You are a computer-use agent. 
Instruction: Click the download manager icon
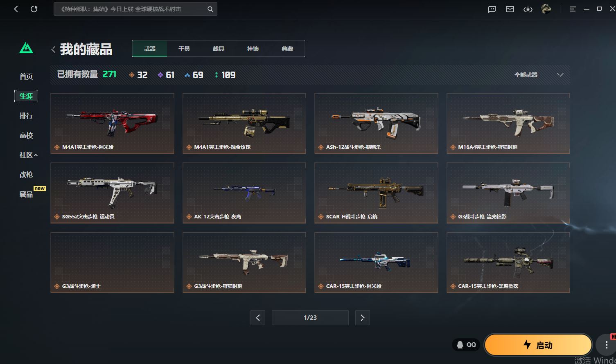click(528, 9)
